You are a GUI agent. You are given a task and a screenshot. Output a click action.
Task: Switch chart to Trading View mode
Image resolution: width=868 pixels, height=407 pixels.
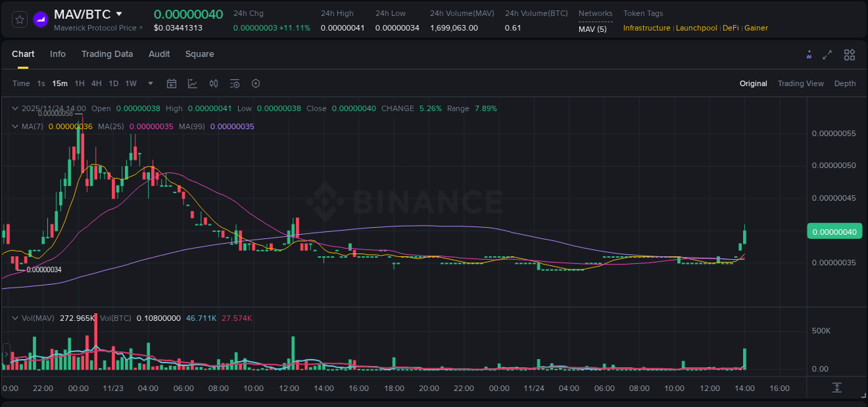801,83
